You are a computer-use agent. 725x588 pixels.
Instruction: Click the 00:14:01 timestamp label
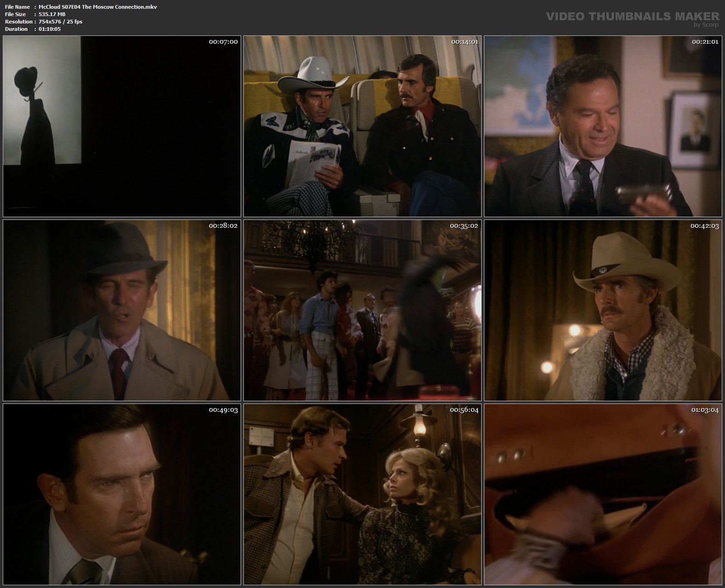coord(465,42)
